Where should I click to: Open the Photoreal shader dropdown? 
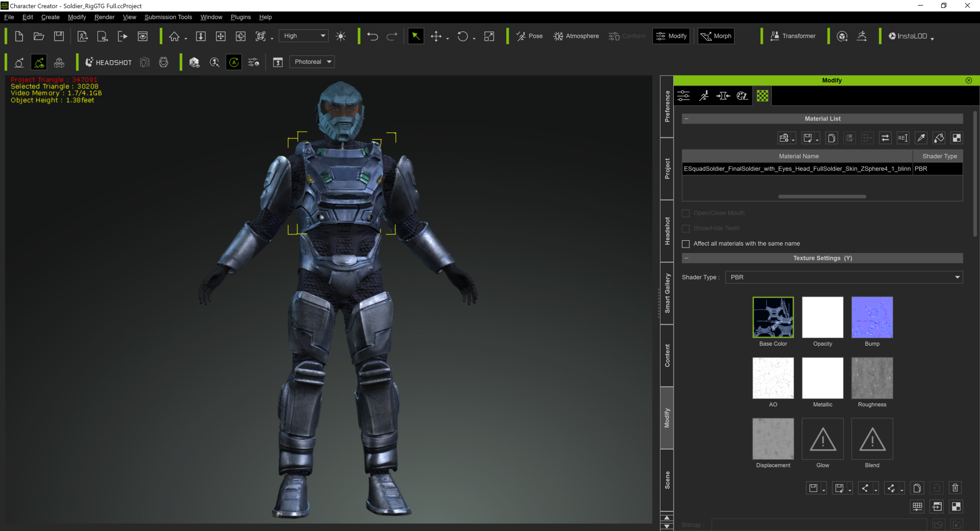(312, 62)
